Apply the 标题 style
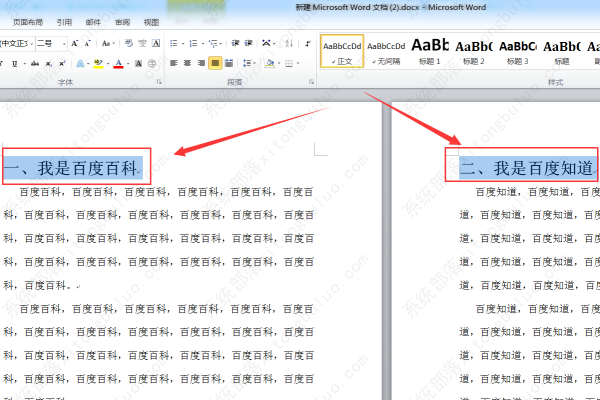Viewport: 600px width, 400px height. tap(561, 51)
